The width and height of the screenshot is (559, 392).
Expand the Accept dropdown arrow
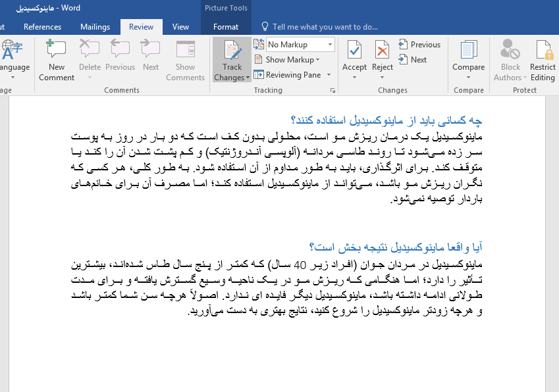point(354,77)
